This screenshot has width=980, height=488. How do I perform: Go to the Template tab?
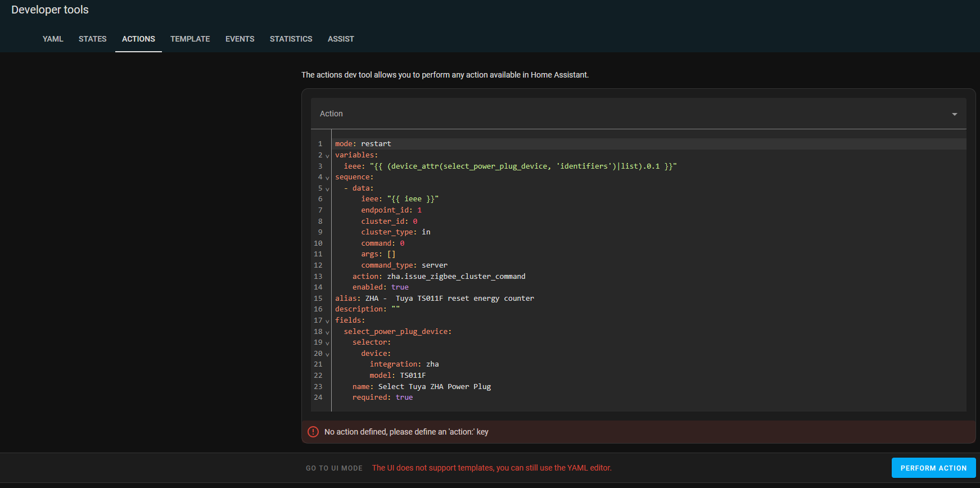click(190, 39)
